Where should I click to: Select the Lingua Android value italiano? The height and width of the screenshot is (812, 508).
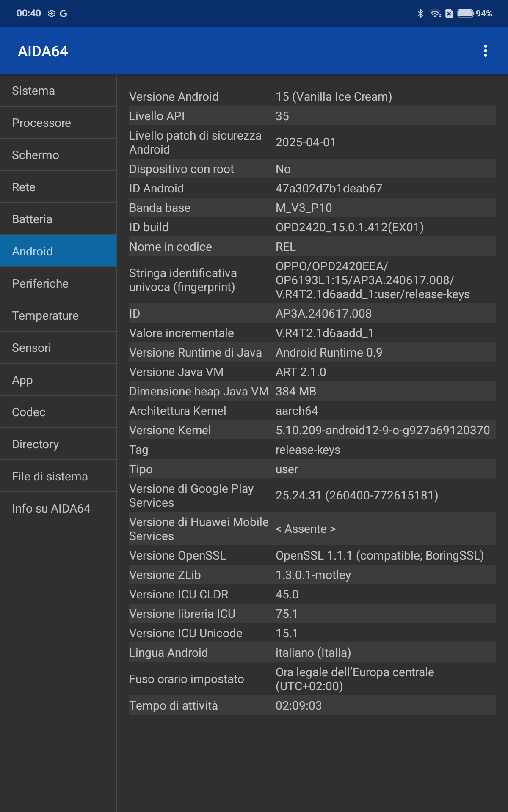[x=313, y=653]
